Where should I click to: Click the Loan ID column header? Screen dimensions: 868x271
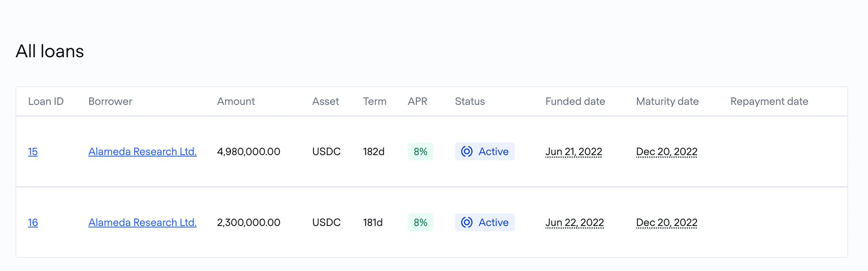point(46,101)
